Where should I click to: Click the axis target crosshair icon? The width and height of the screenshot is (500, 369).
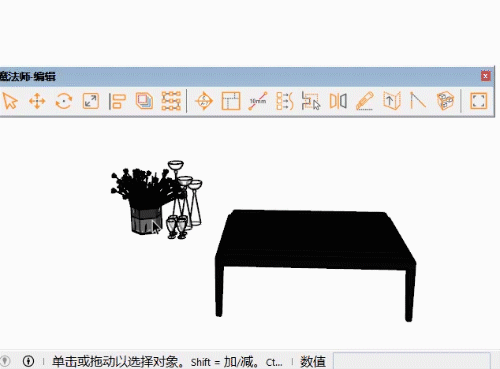[x=204, y=101]
